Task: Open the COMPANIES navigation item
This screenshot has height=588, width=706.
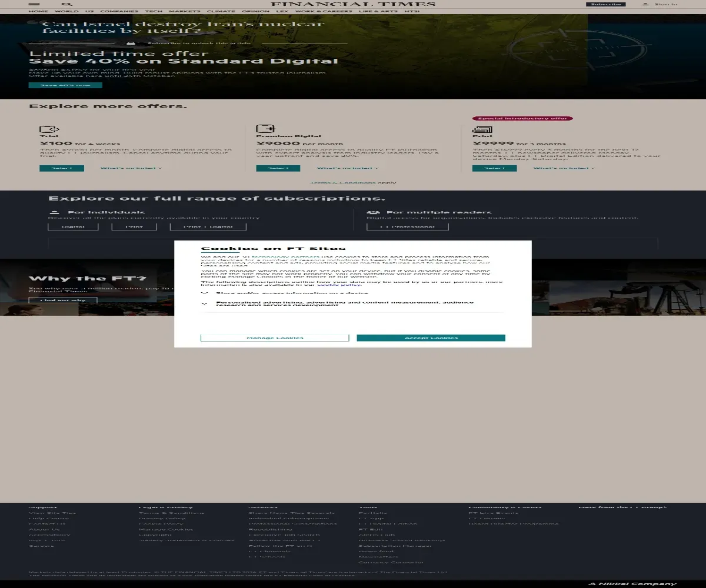Action: click(119, 11)
